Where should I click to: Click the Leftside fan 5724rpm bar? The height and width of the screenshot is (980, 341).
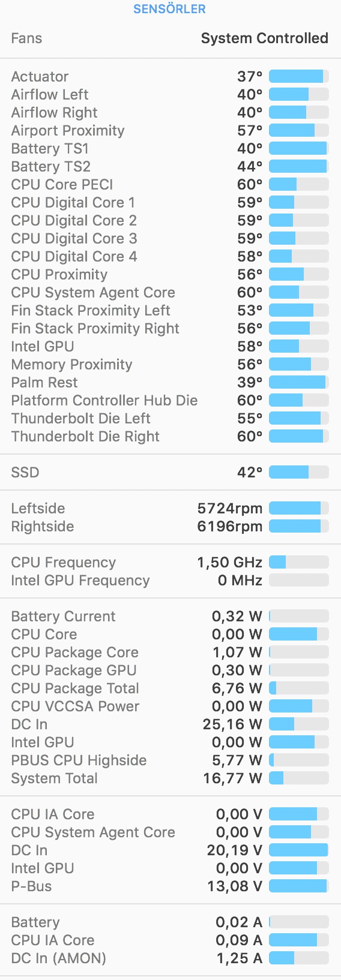pos(299,508)
